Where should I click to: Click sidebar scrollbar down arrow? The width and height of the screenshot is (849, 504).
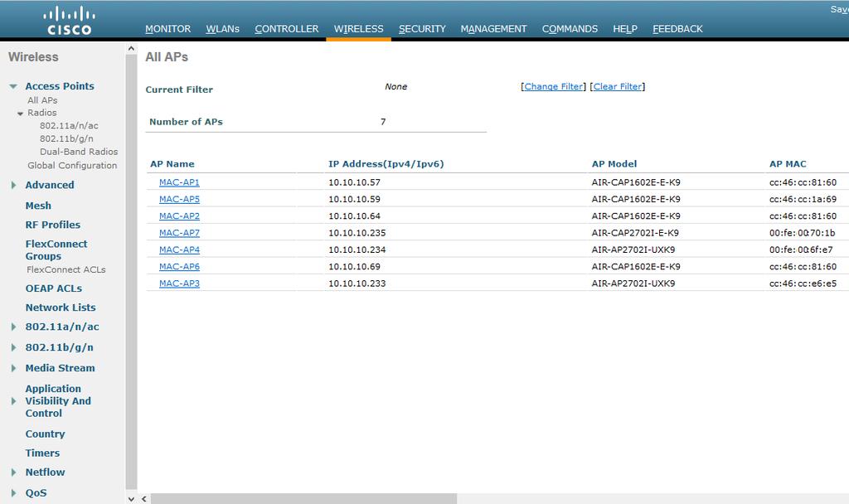click(130, 498)
